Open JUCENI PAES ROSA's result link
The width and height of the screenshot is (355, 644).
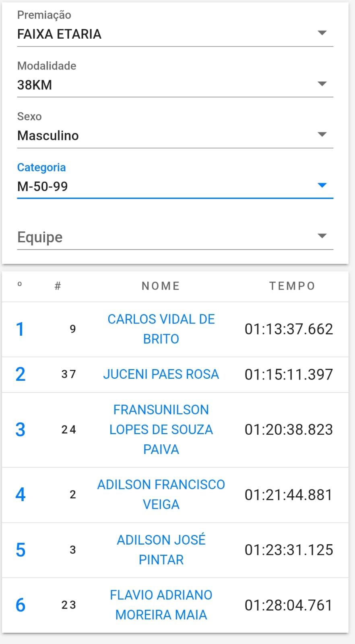point(161,374)
